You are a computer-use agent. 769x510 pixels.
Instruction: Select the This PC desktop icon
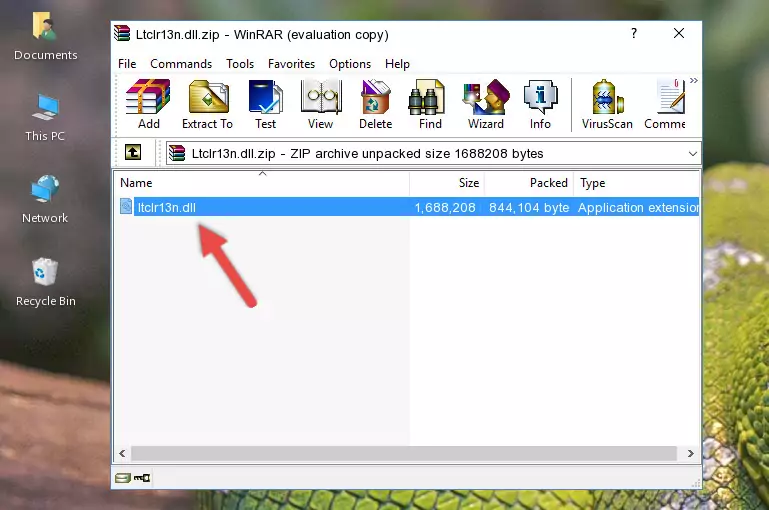45,118
